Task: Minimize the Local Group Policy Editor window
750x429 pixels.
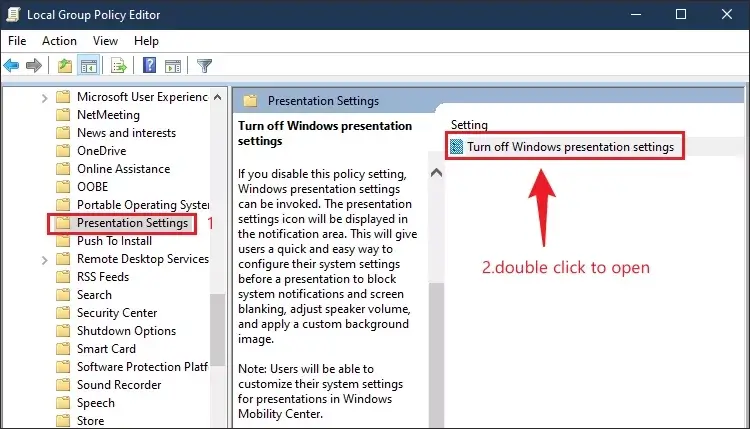Action: [x=636, y=14]
